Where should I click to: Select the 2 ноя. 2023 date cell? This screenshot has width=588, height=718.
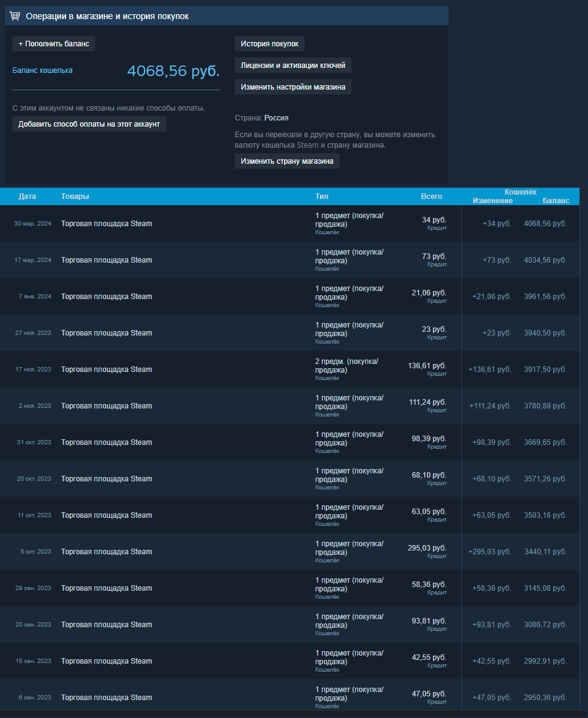pos(35,406)
